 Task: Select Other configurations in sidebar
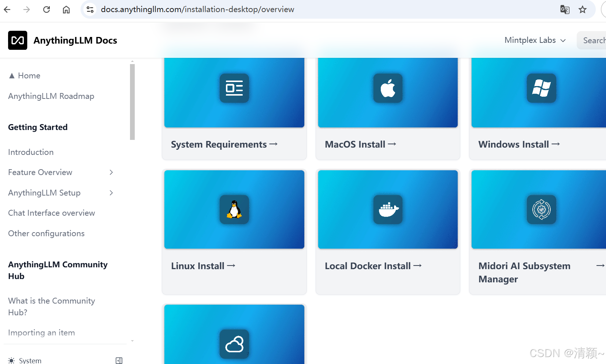click(x=47, y=234)
